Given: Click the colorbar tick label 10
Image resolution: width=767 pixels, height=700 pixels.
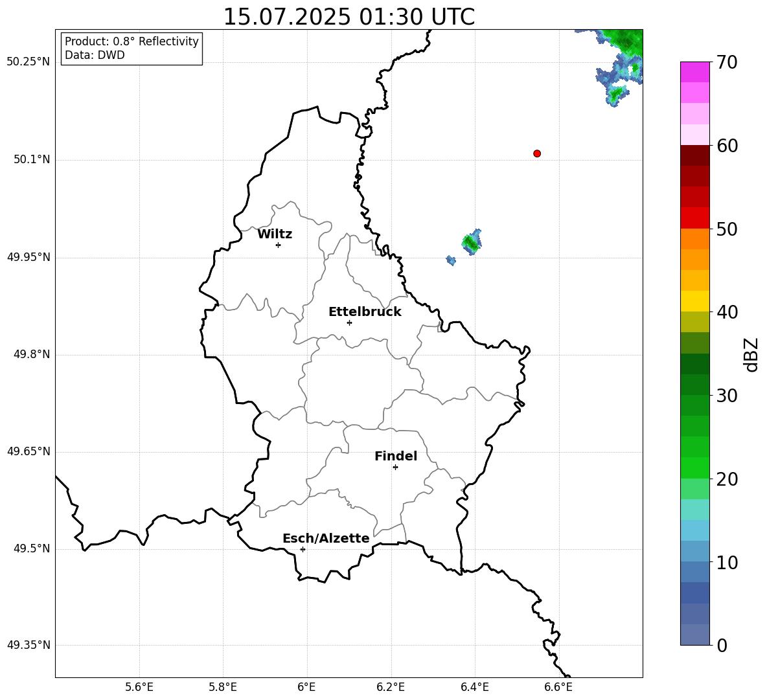Looking at the screenshot, I should [x=727, y=562].
